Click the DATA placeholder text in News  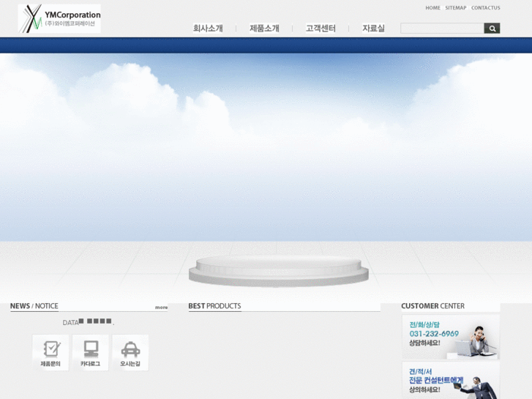[89, 322]
